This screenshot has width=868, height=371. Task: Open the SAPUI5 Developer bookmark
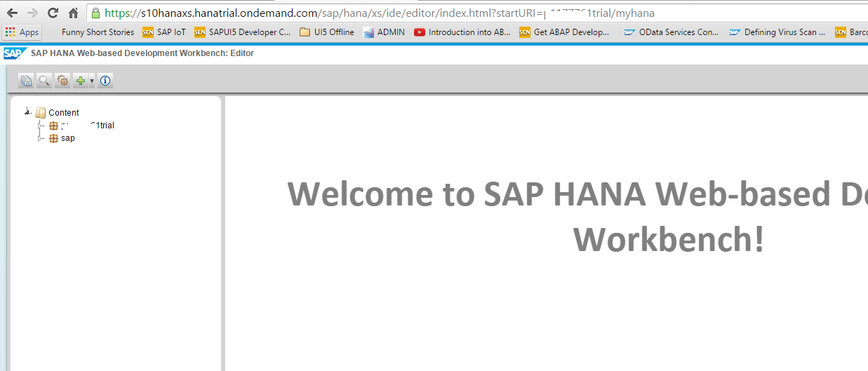click(242, 32)
